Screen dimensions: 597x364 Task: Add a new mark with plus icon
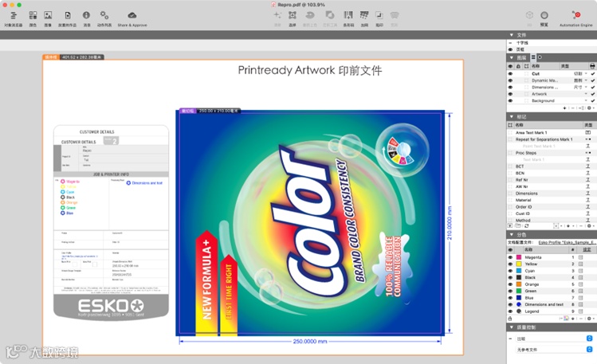click(x=568, y=226)
